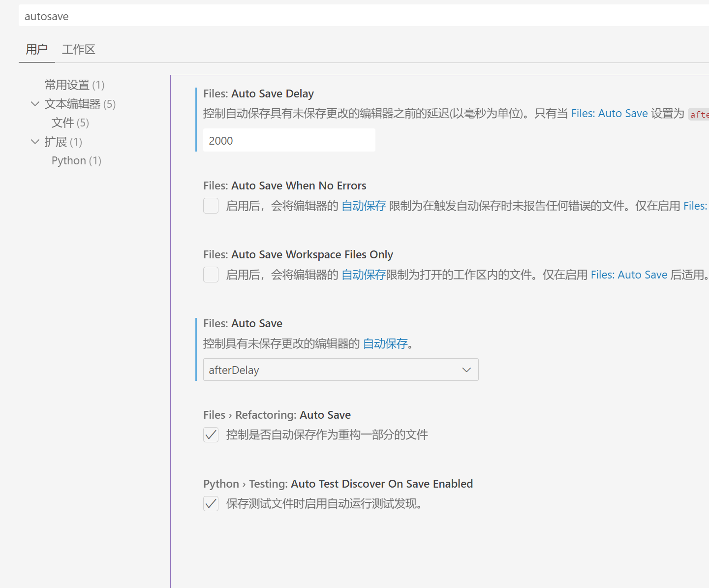Viewport: 709px width, 588px height.
Task: Open the afterDelay Auto Save dropdown
Action: [x=341, y=370]
